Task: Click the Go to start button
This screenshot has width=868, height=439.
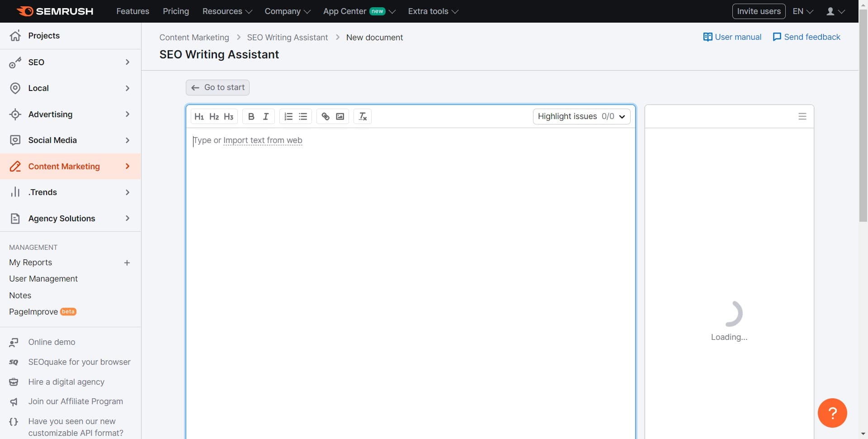Action: tap(217, 87)
